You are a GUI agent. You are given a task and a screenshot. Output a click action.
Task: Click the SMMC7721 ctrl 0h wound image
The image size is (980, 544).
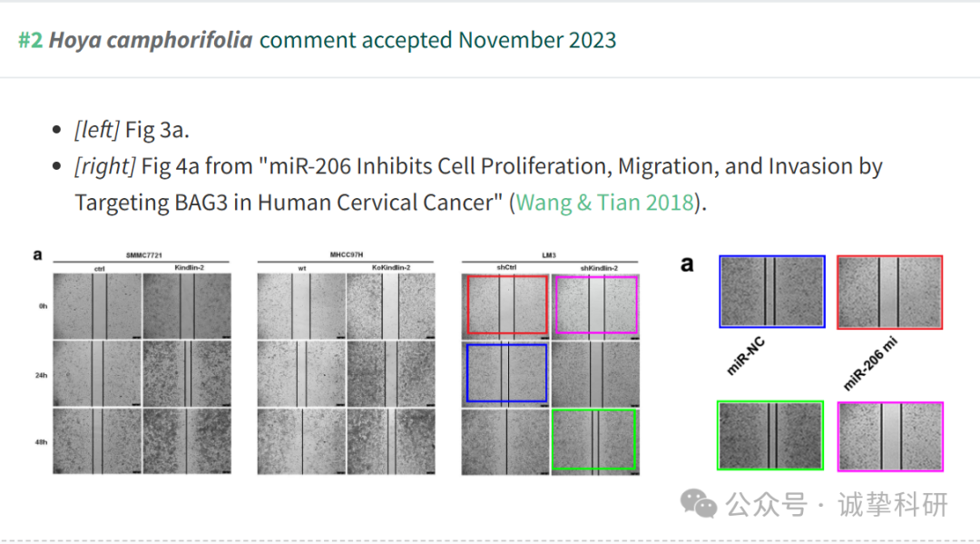click(x=97, y=306)
